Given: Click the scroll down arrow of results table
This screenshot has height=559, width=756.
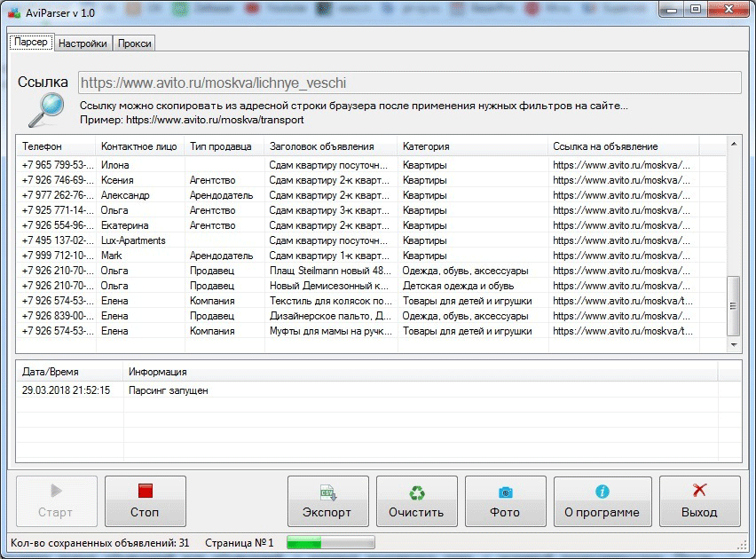Looking at the screenshot, I should [733, 344].
